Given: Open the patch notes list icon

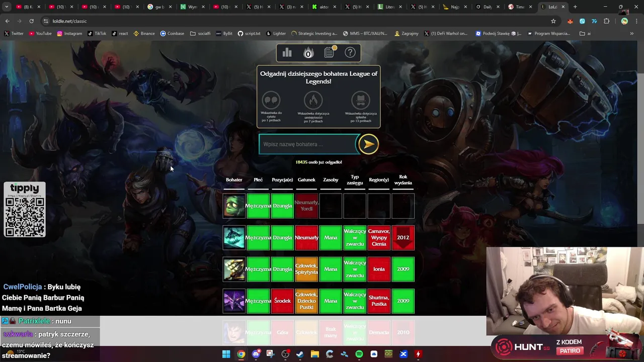Looking at the screenshot, I should [330, 52].
